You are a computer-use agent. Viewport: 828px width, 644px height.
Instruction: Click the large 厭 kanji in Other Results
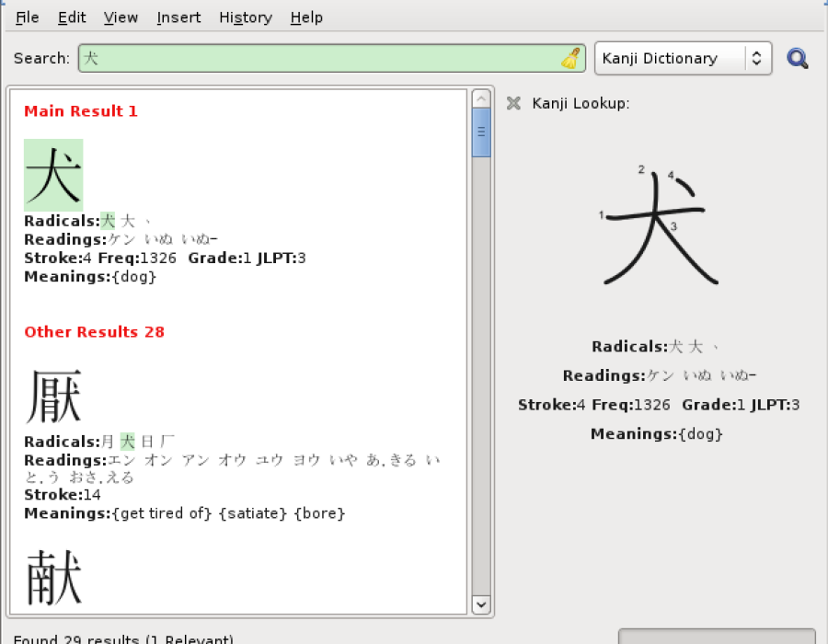[x=53, y=396]
